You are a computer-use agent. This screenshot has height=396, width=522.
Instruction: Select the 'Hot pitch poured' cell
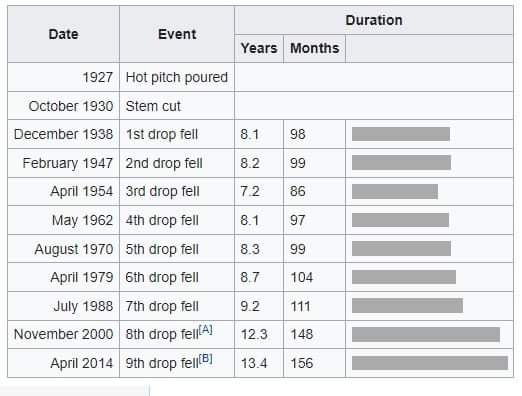click(x=177, y=77)
